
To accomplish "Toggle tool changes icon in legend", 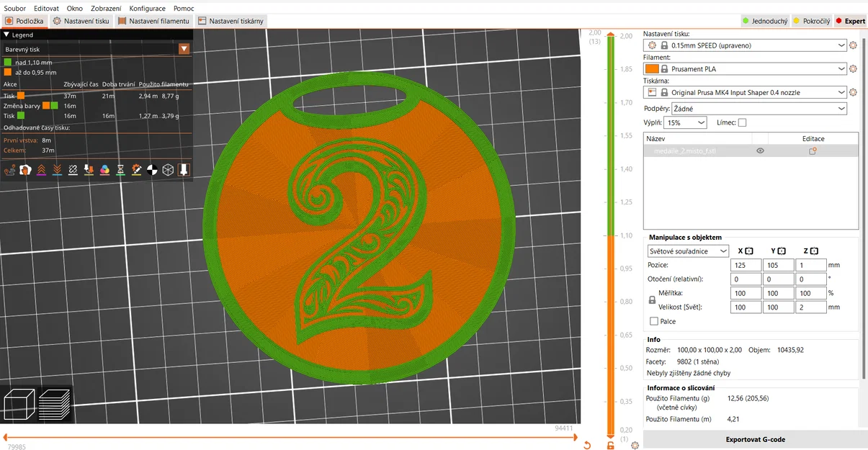I will [89, 170].
